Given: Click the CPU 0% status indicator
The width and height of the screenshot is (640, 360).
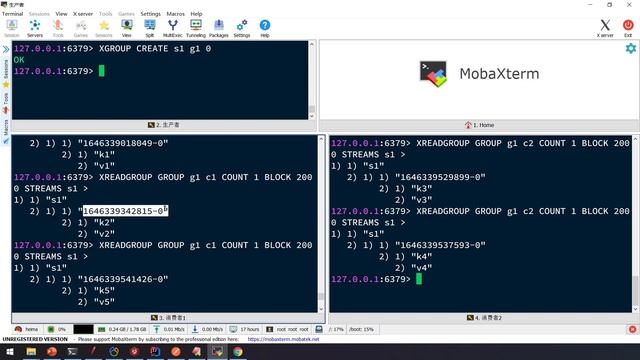Looking at the screenshot, I should 57,329.
